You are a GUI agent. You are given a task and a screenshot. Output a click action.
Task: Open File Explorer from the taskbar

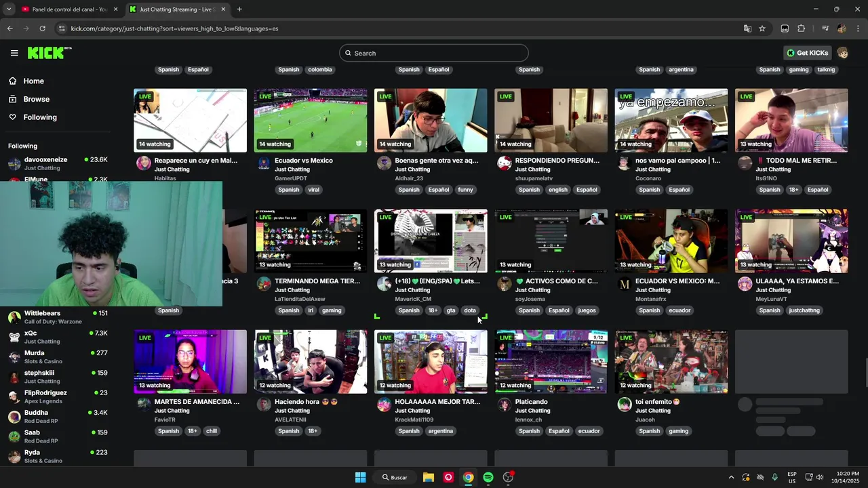429,477
